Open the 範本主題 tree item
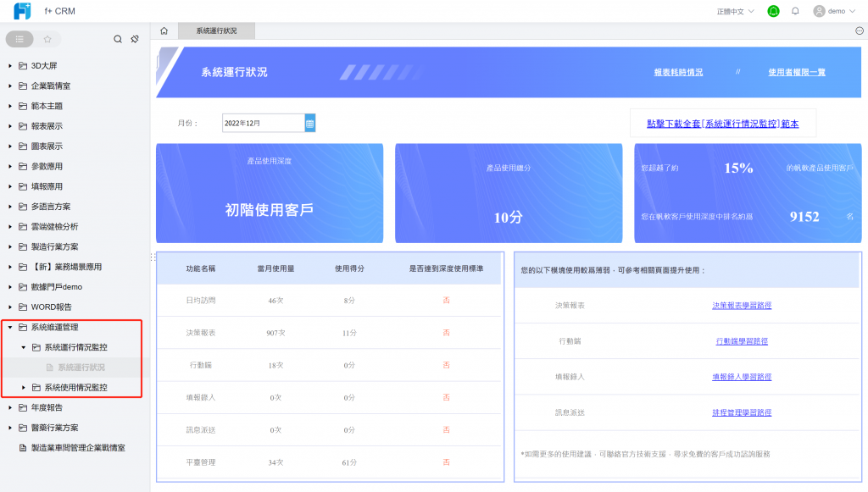The width and height of the screenshot is (868, 492). tap(47, 106)
